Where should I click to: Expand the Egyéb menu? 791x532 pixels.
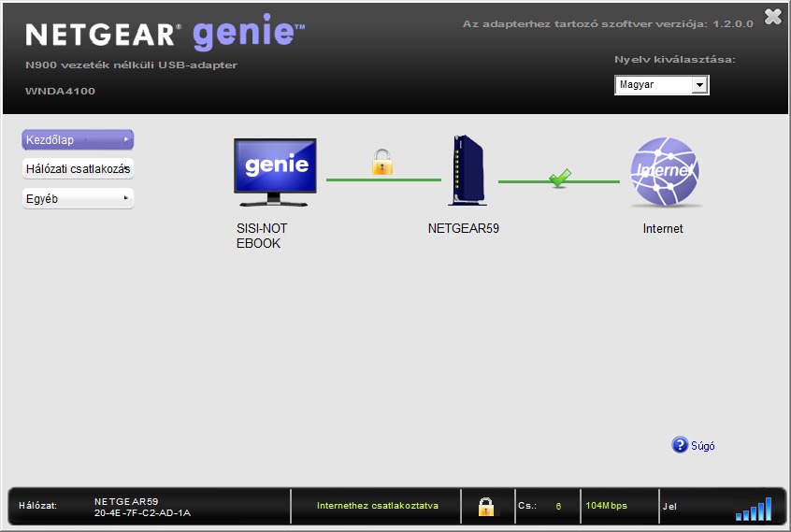[78, 198]
